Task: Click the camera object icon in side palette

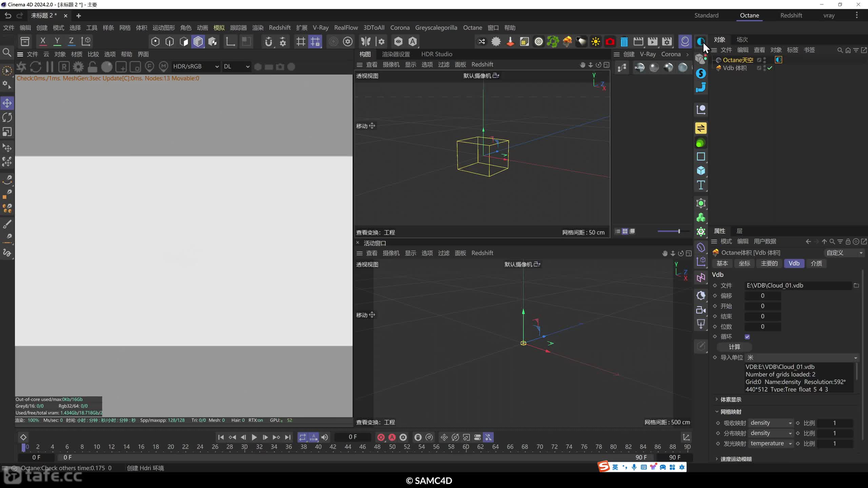Action: (701, 309)
